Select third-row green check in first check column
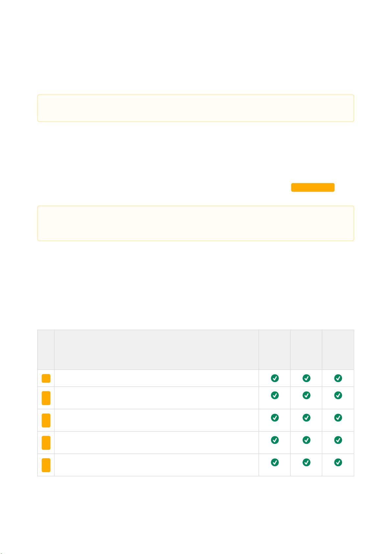The height and width of the screenshot is (554, 392). (x=275, y=418)
